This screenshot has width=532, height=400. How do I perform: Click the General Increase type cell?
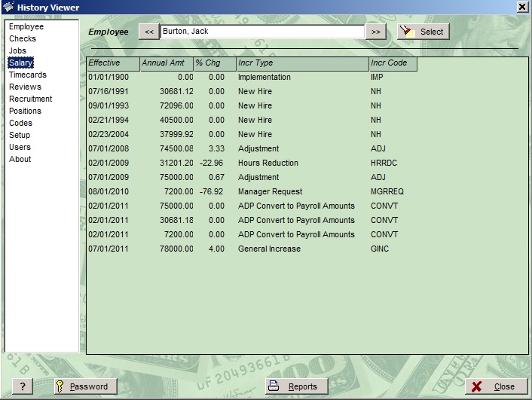click(269, 249)
